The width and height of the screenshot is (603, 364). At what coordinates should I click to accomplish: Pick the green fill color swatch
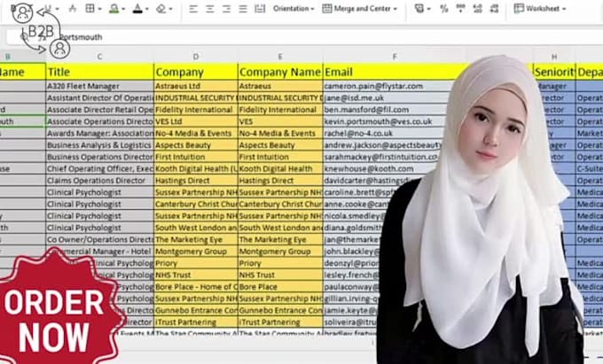114,9
